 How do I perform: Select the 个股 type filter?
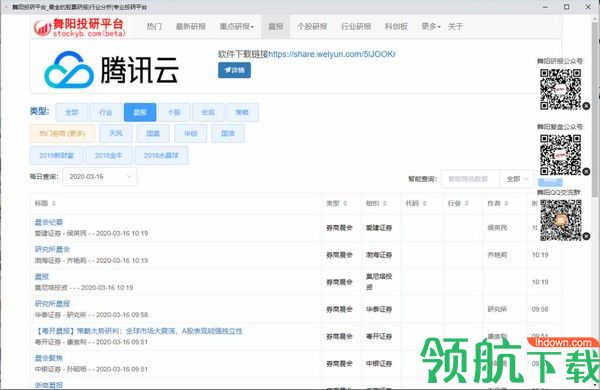pyautogui.click(x=174, y=112)
